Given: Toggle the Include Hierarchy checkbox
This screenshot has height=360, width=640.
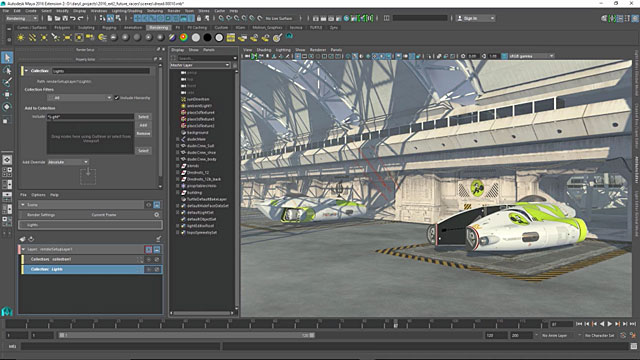Looking at the screenshot, I should tap(117, 98).
